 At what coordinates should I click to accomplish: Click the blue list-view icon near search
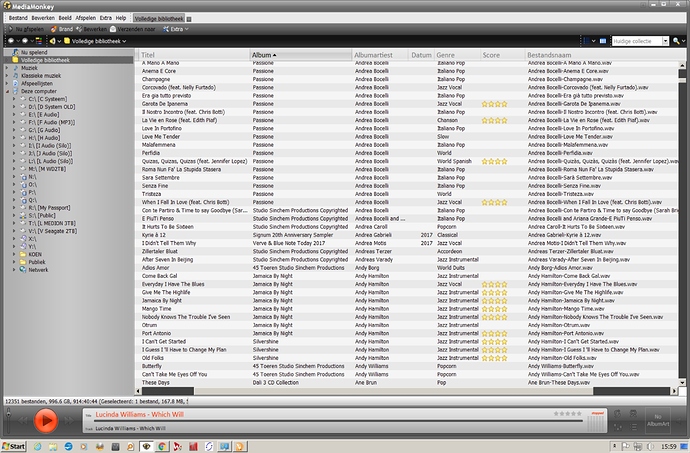(x=603, y=41)
